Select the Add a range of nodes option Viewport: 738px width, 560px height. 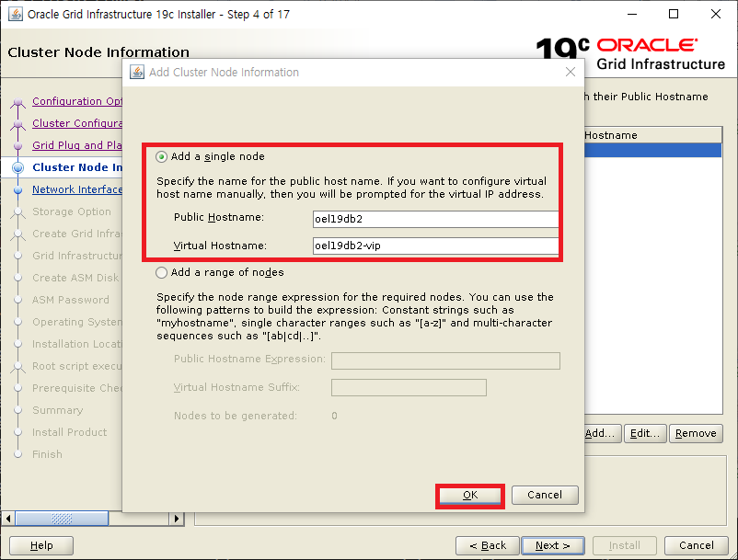(x=161, y=273)
